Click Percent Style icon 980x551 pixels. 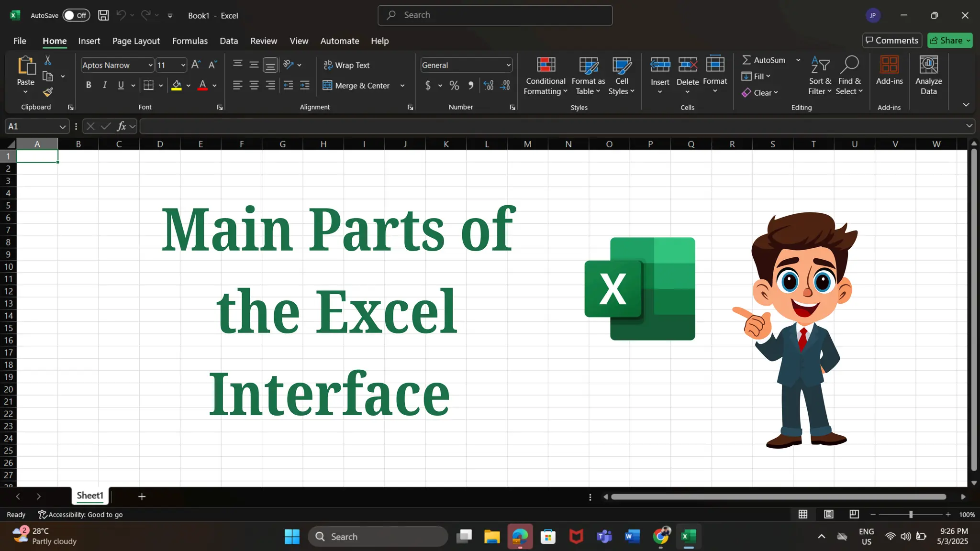(x=454, y=85)
